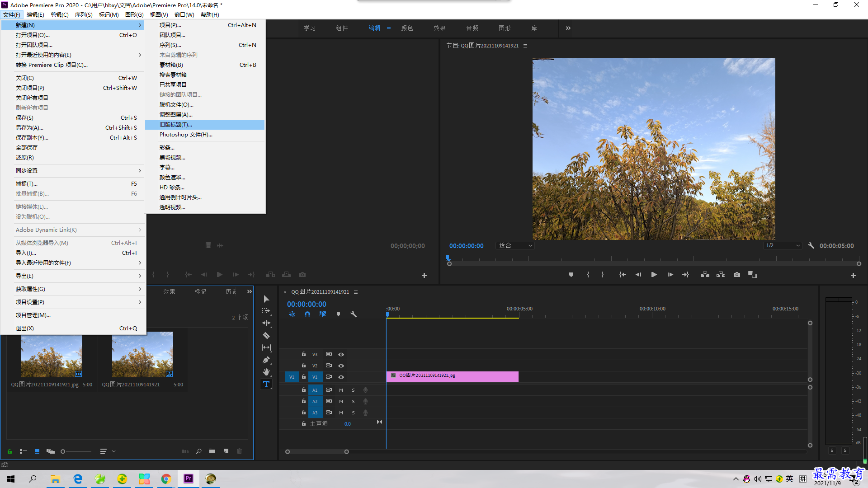Switch to the 颜色 workspace tab
This screenshot has width=868, height=488.
click(x=407, y=28)
